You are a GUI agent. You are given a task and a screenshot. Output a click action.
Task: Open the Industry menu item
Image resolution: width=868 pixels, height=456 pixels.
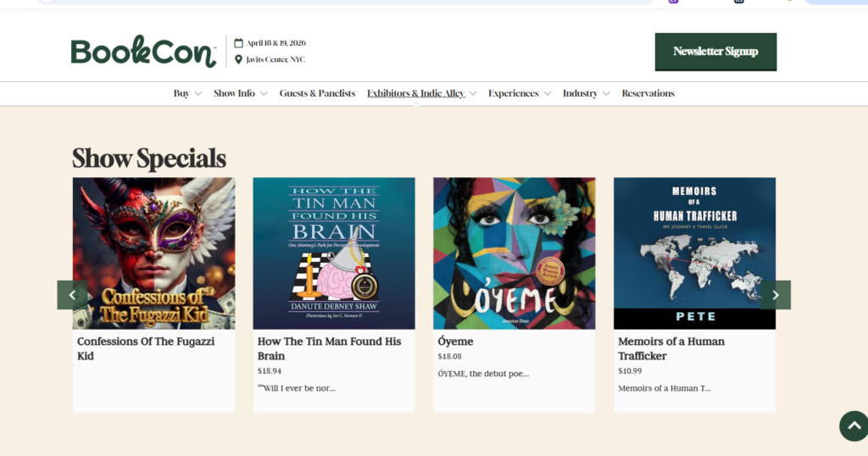[580, 93]
